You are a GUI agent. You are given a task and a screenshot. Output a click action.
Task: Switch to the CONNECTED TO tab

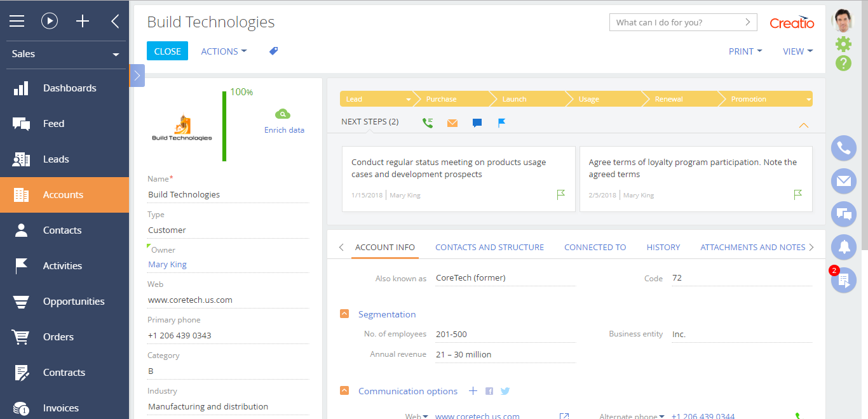tap(595, 248)
